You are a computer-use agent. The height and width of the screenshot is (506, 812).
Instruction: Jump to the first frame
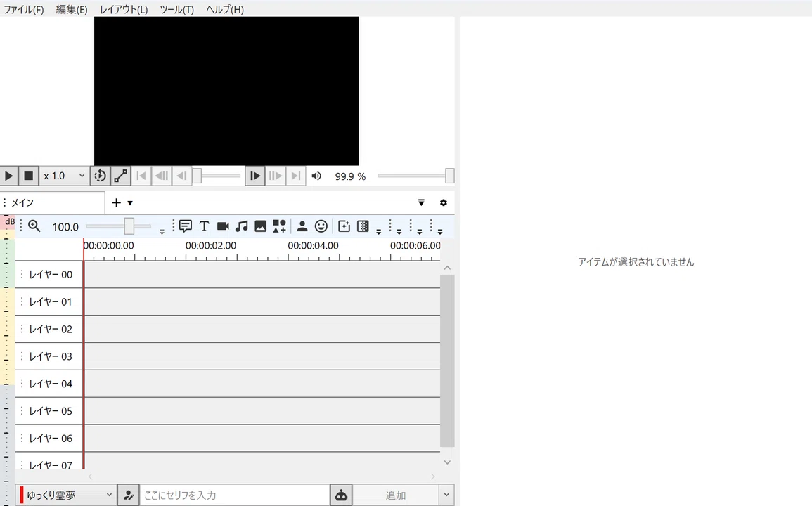(141, 176)
